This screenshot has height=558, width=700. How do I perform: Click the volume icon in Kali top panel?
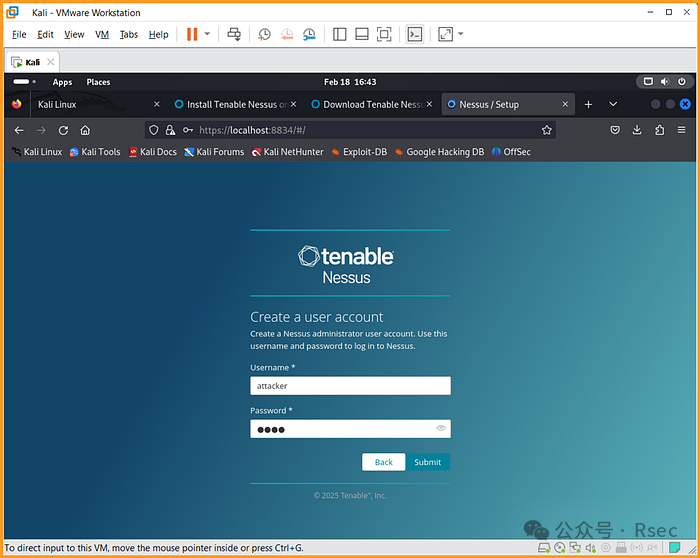click(x=665, y=82)
